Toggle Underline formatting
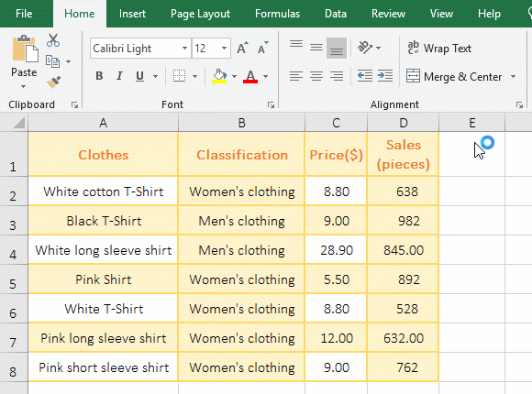532x394 pixels. pos(139,76)
